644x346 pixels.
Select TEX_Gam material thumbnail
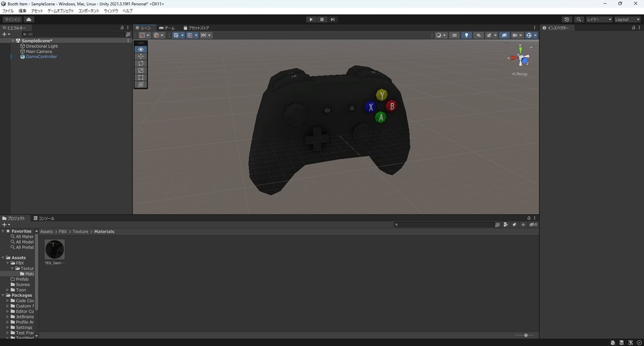coord(55,249)
